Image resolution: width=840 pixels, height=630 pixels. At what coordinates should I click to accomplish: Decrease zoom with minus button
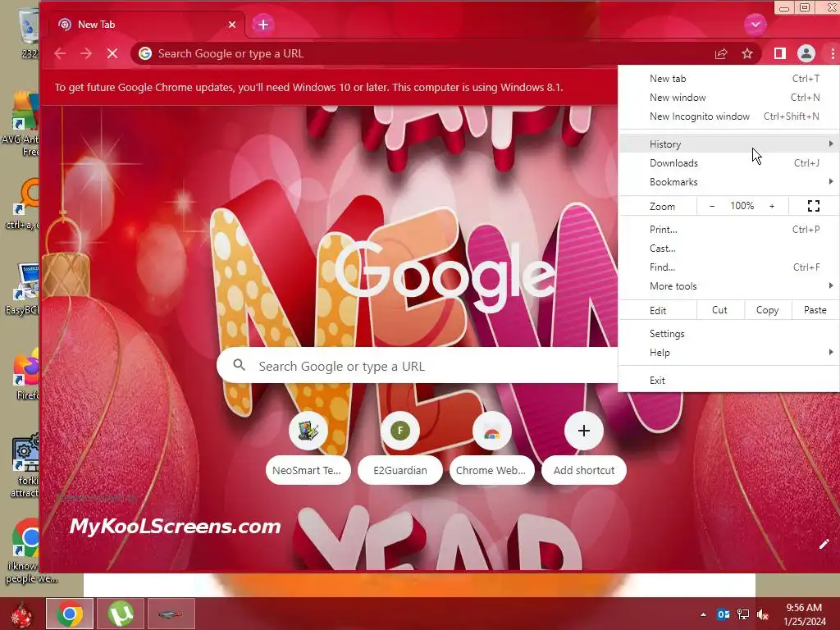click(712, 206)
